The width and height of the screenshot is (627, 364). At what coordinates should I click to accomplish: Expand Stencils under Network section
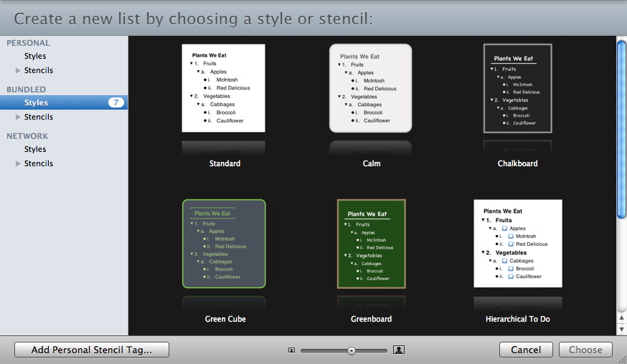pyautogui.click(x=19, y=163)
